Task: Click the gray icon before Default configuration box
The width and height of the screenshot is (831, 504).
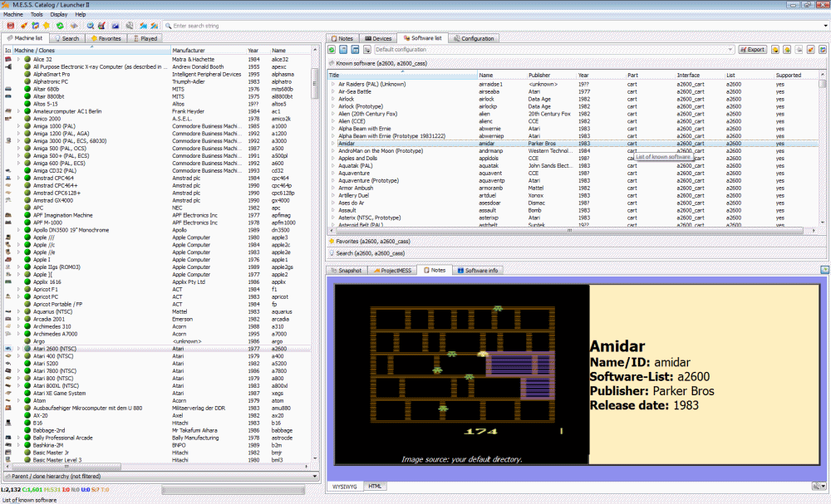Action: pyautogui.click(x=366, y=49)
